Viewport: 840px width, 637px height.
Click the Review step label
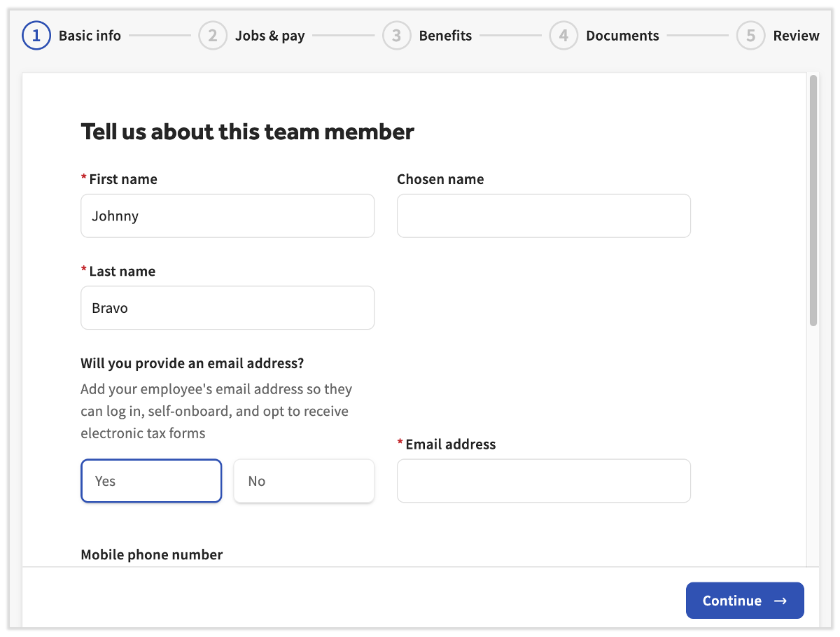[797, 36]
